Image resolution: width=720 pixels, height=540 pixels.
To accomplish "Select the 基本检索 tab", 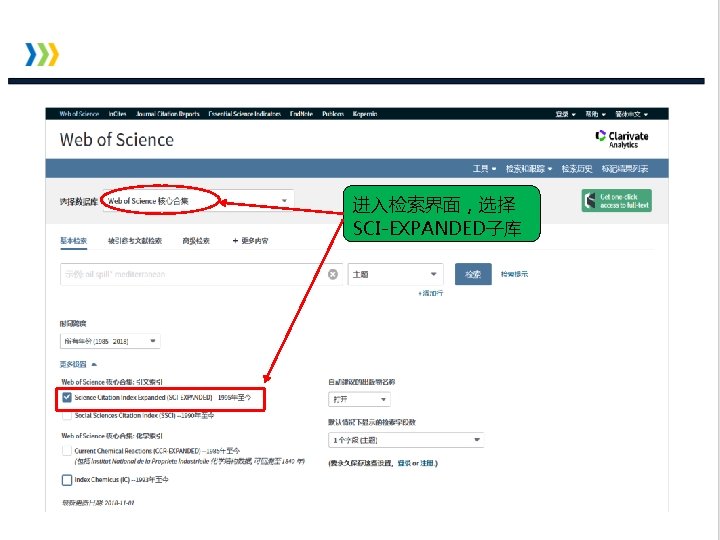I will coord(73,241).
